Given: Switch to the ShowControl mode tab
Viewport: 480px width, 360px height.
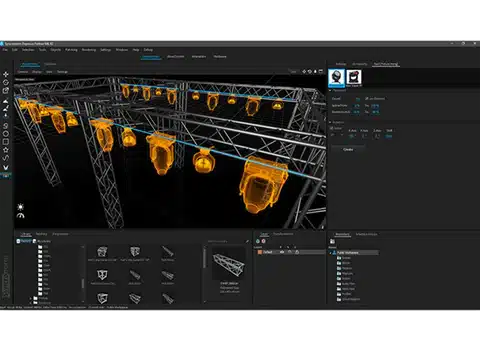Looking at the screenshot, I should pyautogui.click(x=175, y=57).
